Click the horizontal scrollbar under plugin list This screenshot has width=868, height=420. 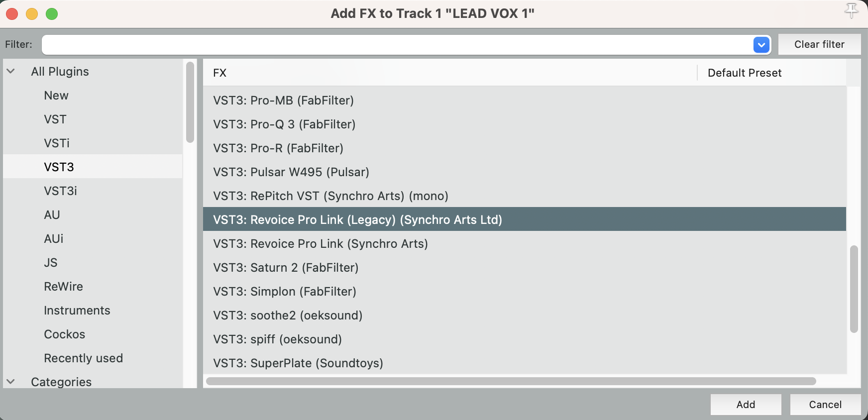tap(511, 381)
